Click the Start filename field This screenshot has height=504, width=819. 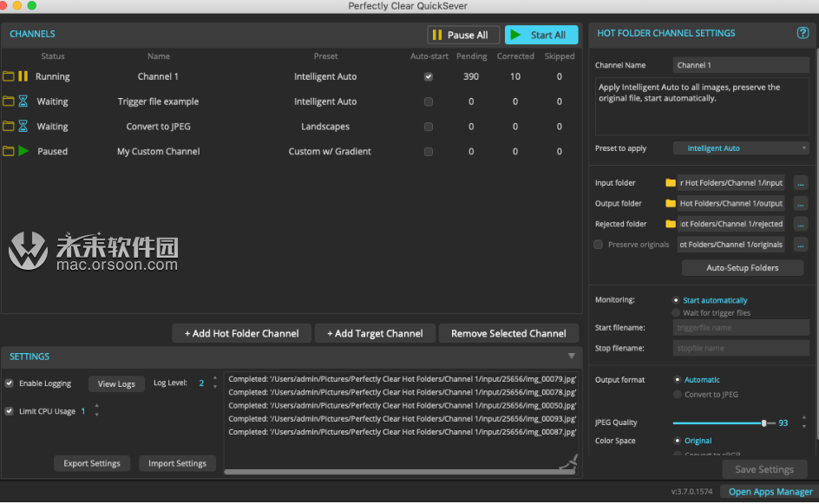point(741,327)
